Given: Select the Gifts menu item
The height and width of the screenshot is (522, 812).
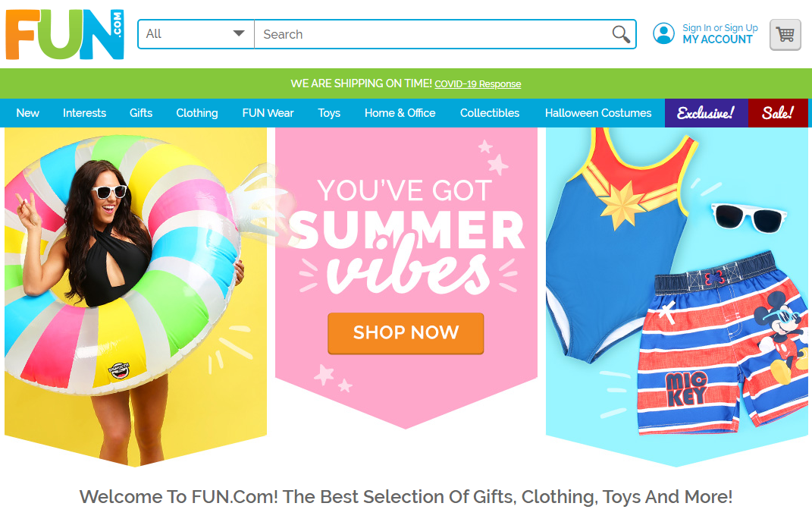Looking at the screenshot, I should [141, 113].
